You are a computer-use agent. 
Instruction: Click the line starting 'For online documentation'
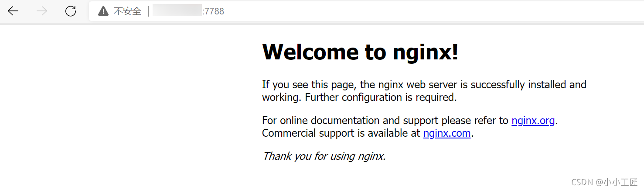(x=410, y=121)
